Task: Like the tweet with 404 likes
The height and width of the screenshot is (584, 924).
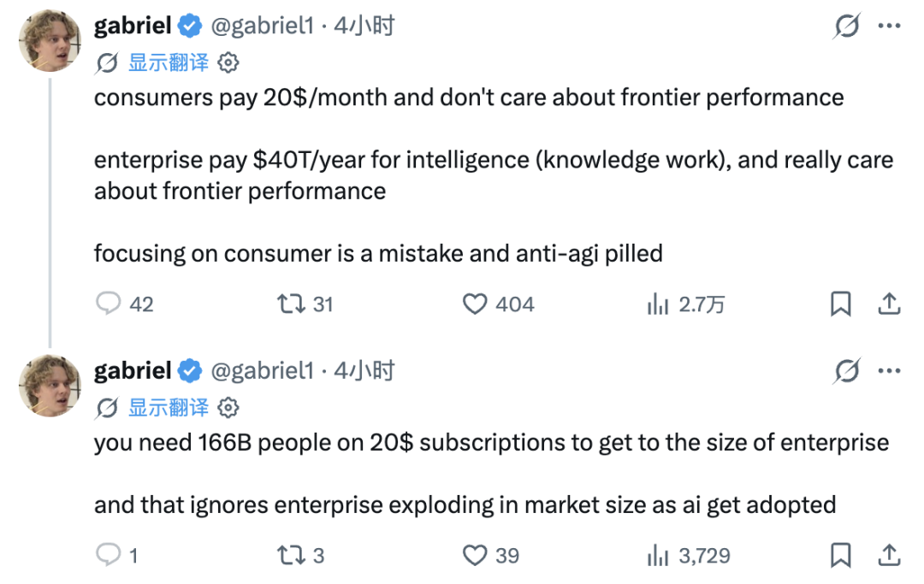Action: 474,304
